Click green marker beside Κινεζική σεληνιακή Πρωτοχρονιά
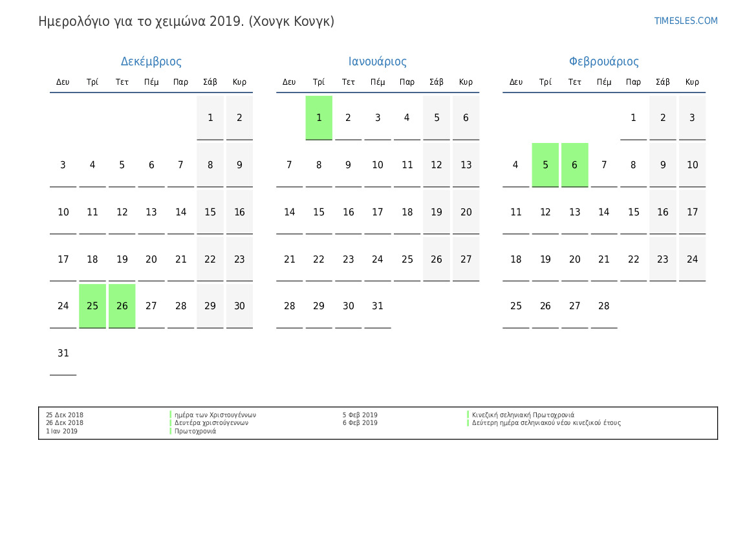The height and width of the screenshot is (535, 756). [468, 415]
